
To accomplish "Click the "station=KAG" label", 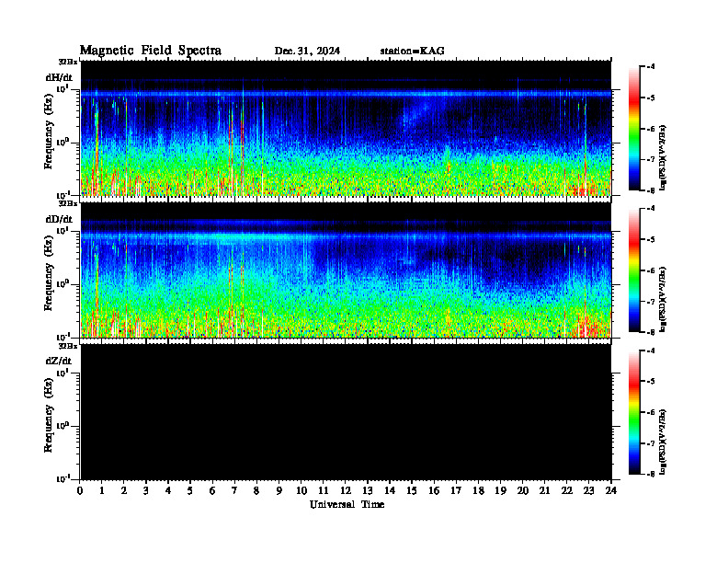I will [x=413, y=52].
